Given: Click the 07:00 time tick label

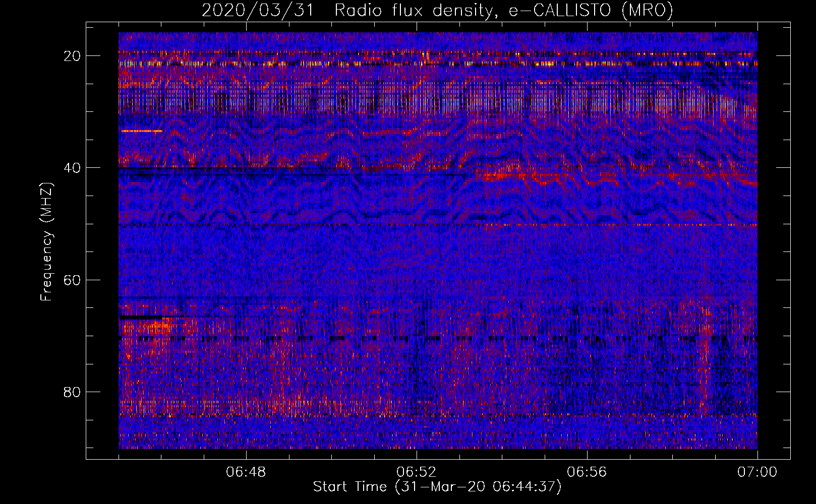Looking at the screenshot, I should 757,472.
